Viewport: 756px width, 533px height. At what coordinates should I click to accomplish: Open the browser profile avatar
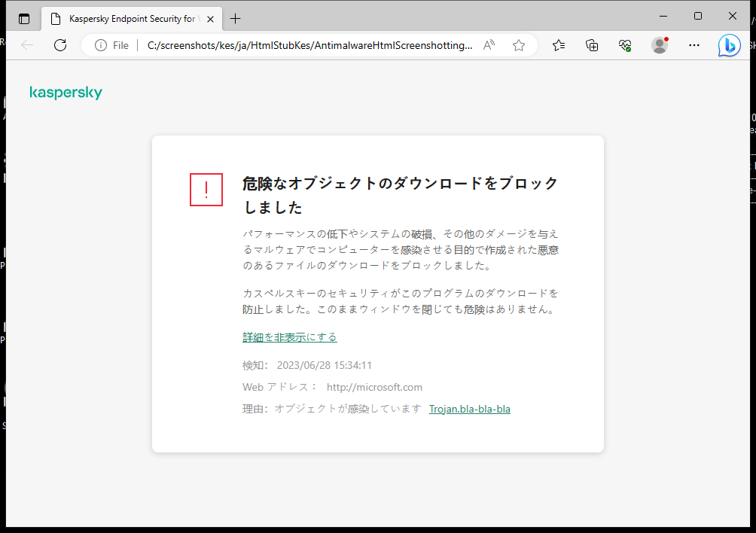pos(659,45)
